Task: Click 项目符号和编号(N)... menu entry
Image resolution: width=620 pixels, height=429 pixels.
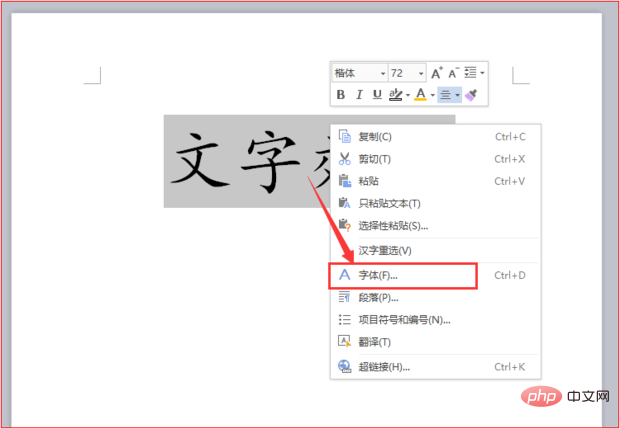Action: point(404,320)
